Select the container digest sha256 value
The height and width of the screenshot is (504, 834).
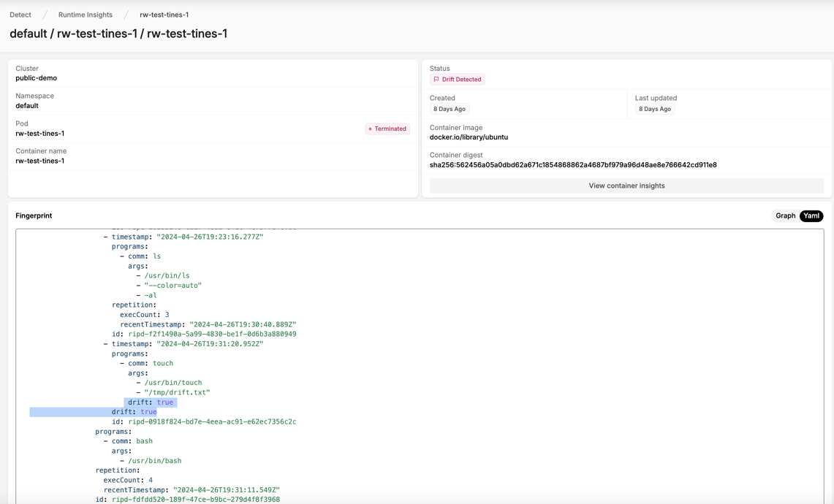click(x=573, y=165)
